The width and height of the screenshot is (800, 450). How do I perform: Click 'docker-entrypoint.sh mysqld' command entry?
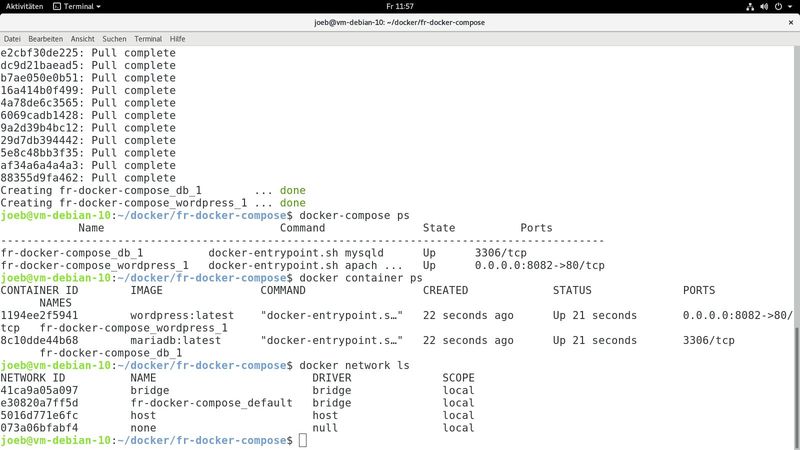coord(296,253)
